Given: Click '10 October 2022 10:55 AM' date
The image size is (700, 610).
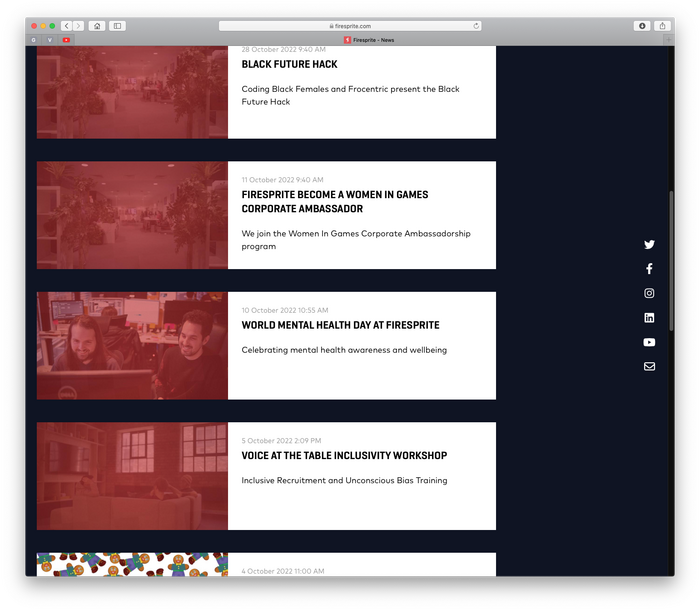Looking at the screenshot, I should pyautogui.click(x=285, y=310).
